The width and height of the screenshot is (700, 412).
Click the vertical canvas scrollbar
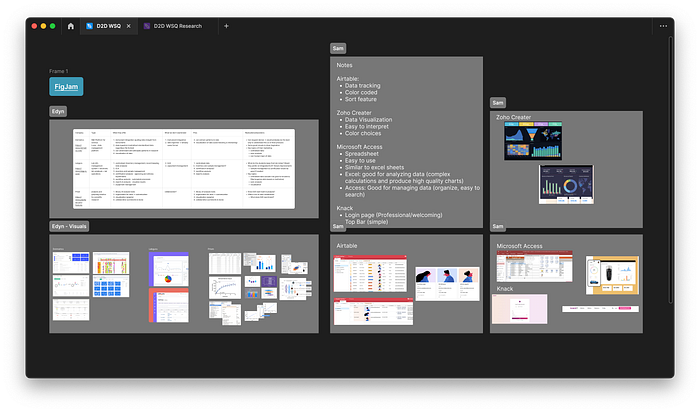point(670,170)
